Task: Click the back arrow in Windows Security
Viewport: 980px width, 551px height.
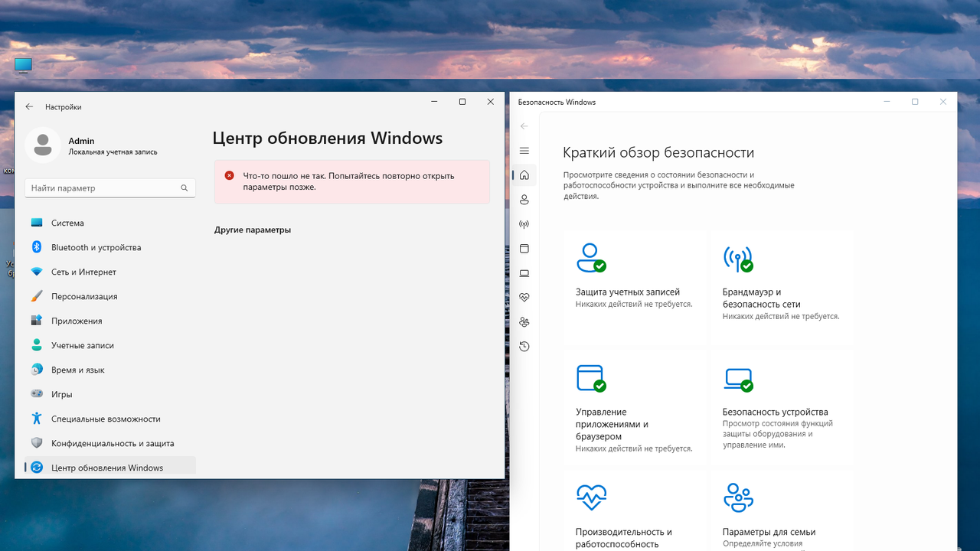Action: point(524,126)
